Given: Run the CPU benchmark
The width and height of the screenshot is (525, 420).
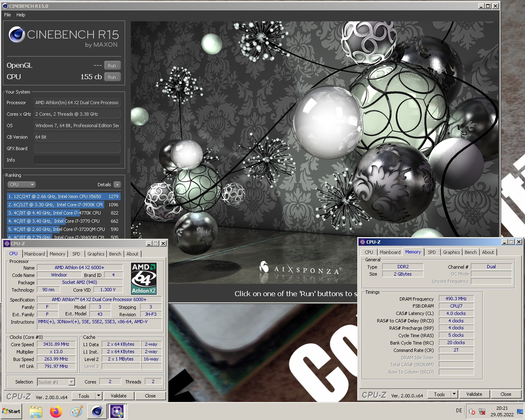Looking at the screenshot, I should point(112,77).
